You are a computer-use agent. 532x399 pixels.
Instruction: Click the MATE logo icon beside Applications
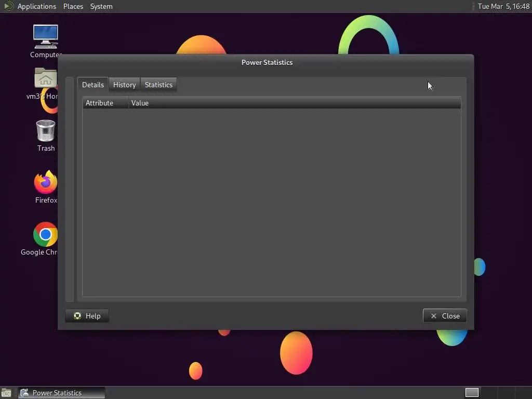[x=8, y=6]
